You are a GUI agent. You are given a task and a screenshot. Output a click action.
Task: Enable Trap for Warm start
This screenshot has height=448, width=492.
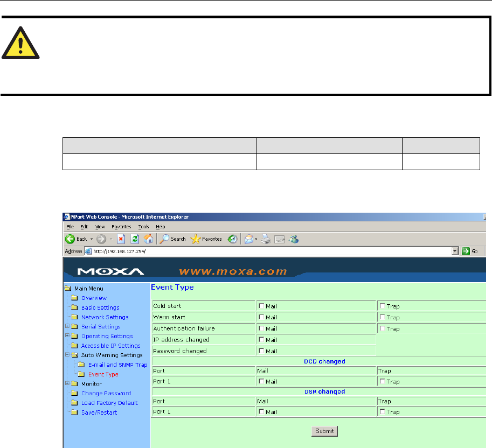click(x=382, y=317)
